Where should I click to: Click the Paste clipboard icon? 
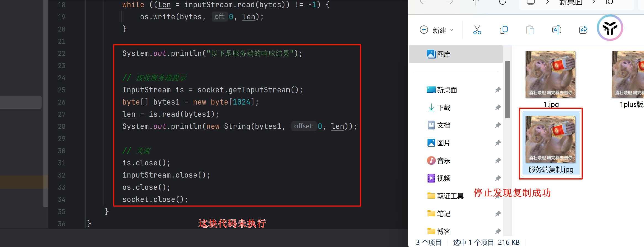click(x=530, y=30)
